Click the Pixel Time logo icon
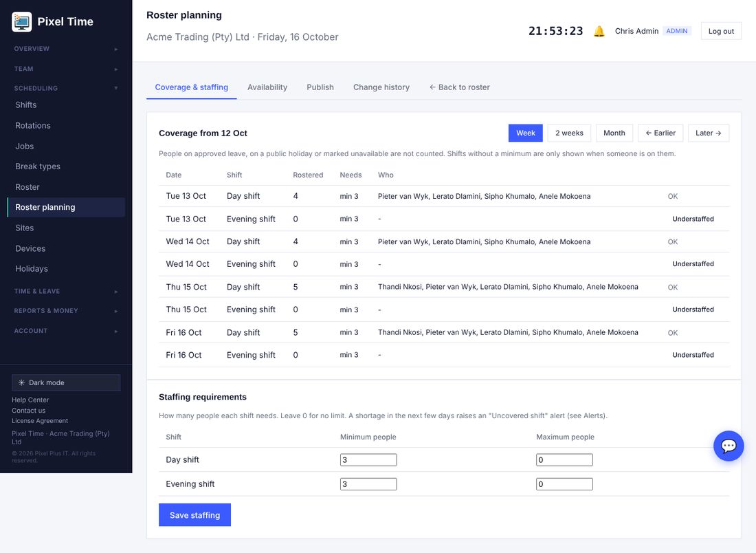 (x=22, y=22)
